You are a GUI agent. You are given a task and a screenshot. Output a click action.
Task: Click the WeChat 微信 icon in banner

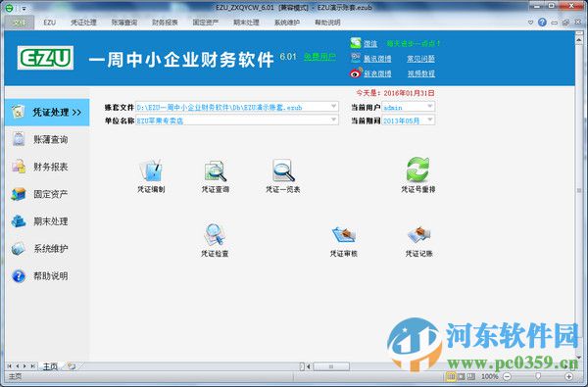[x=355, y=43]
